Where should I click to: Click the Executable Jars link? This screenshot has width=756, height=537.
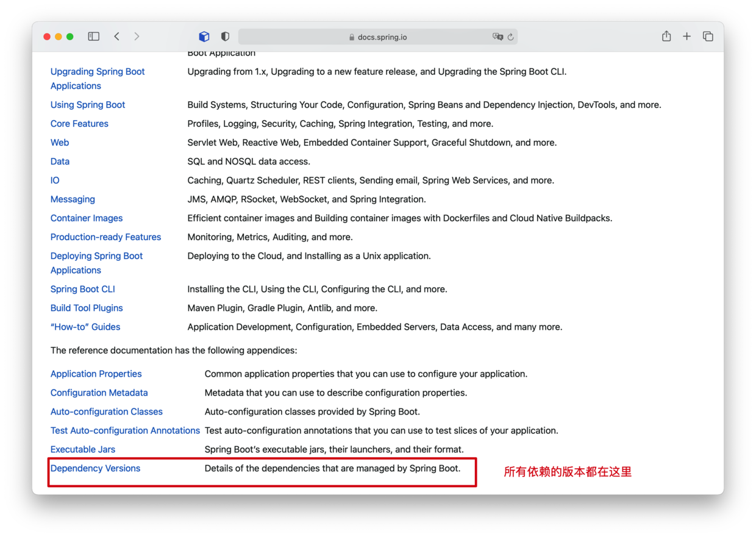point(82,449)
